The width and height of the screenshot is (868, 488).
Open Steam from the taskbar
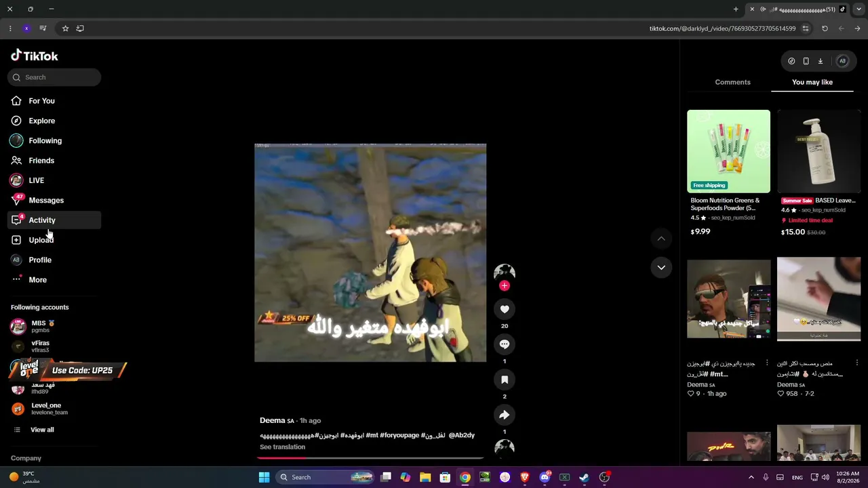pyautogui.click(x=584, y=477)
